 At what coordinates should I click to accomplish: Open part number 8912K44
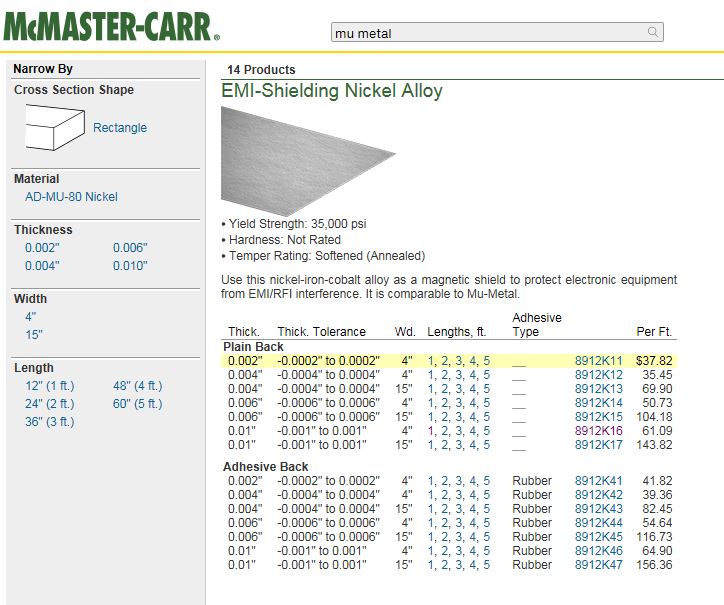coord(598,523)
